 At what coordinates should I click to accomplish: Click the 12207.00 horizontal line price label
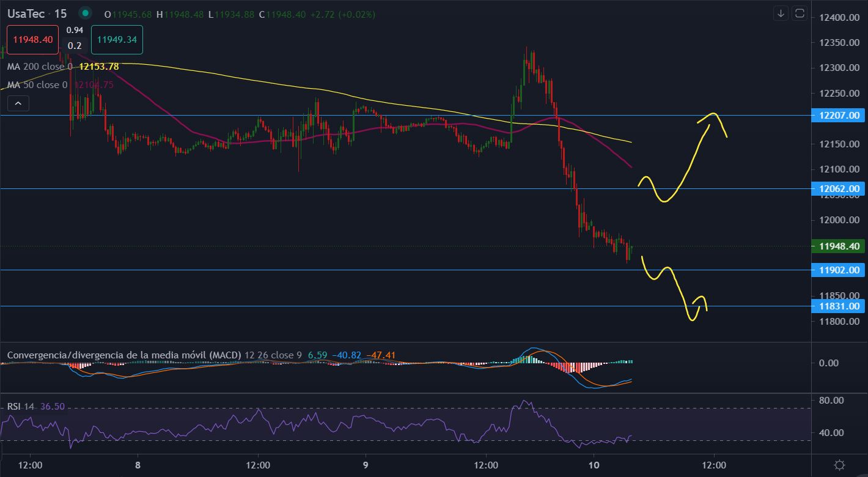tap(837, 115)
